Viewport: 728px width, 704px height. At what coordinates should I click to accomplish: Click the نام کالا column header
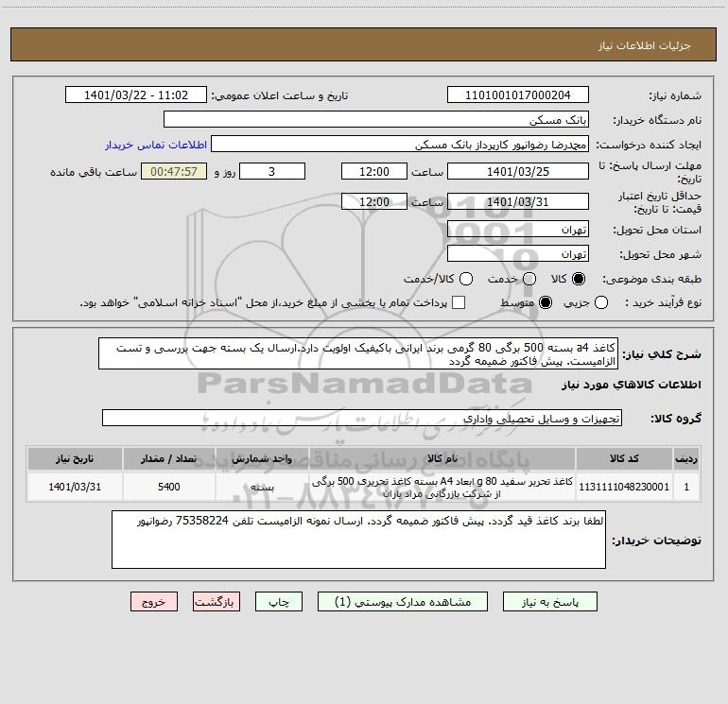(442, 458)
